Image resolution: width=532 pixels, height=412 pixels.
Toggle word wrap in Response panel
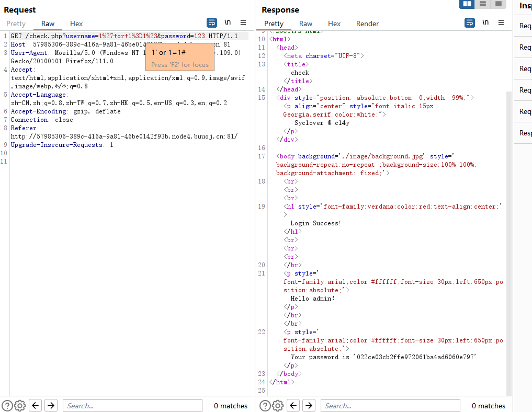pyautogui.click(x=470, y=22)
